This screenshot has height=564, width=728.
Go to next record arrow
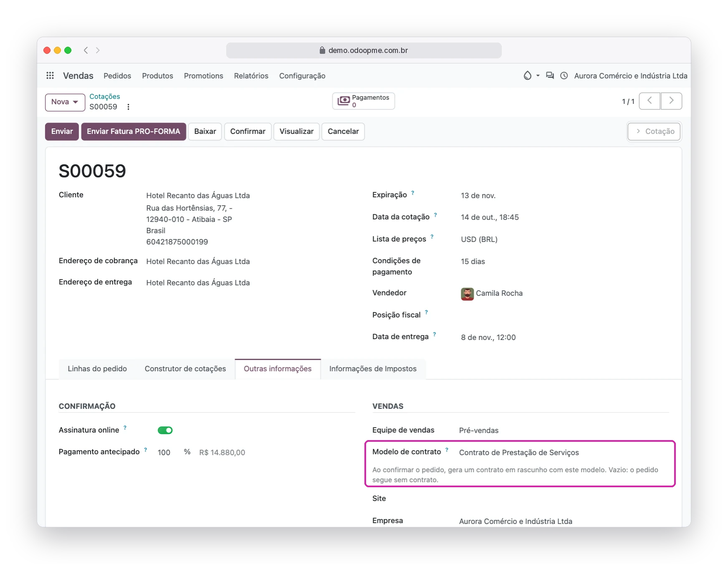click(671, 101)
